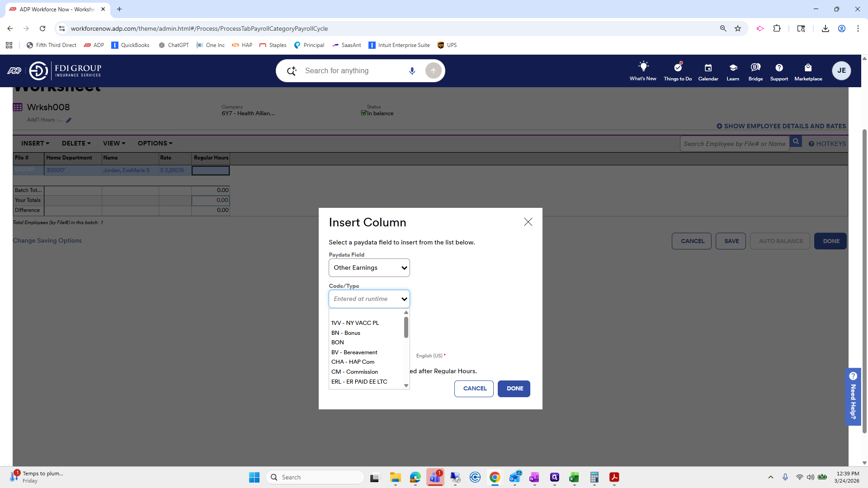The image size is (868, 488).
Task: Click the microphone icon in search bar
Action: pos(412,71)
